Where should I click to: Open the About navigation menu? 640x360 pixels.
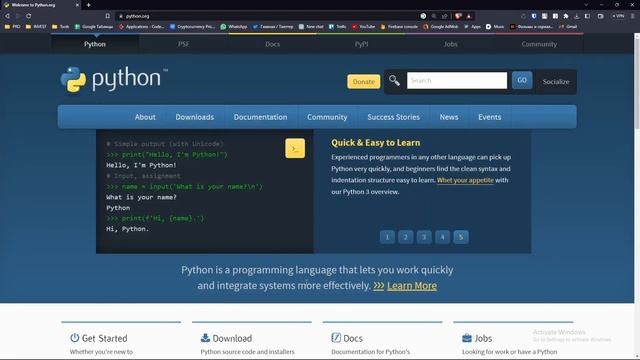(145, 117)
